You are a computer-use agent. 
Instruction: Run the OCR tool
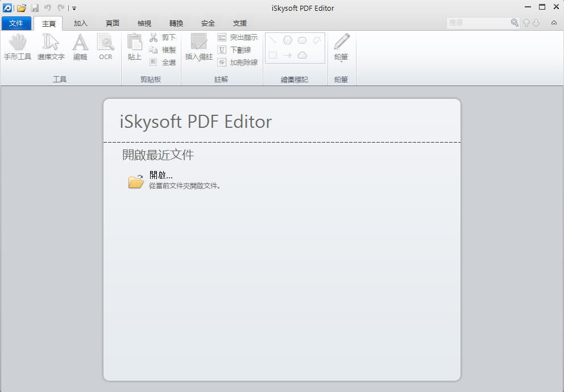105,47
